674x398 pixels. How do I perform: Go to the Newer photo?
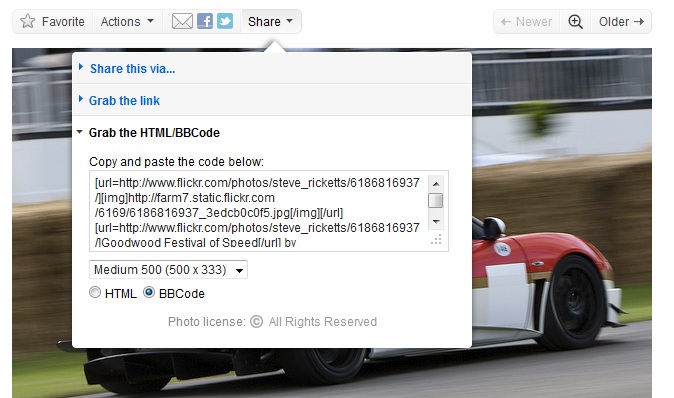tap(527, 21)
